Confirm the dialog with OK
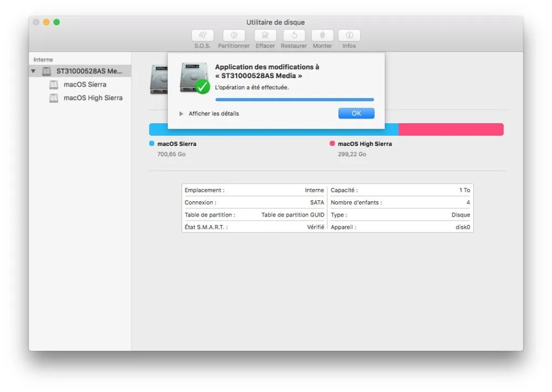The height and width of the screenshot is (392, 552). (356, 113)
